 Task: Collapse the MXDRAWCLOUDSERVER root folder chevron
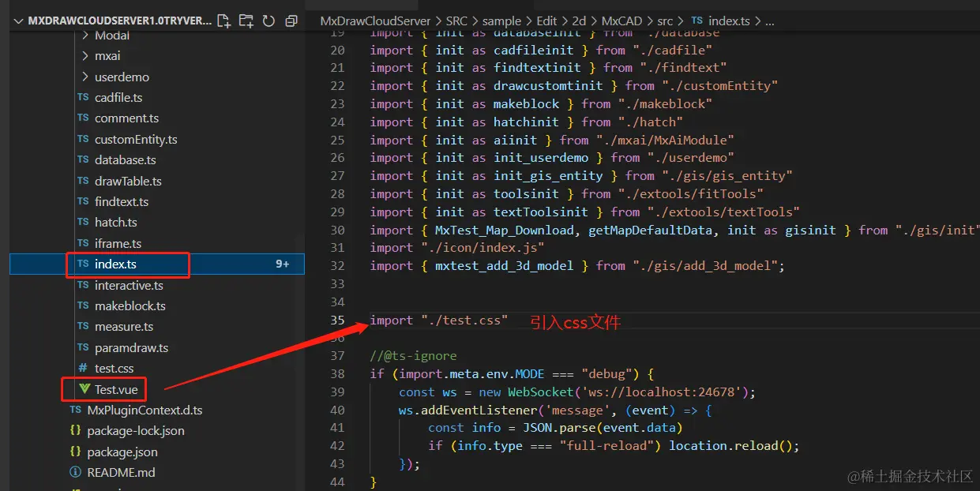(x=19, y=21)
